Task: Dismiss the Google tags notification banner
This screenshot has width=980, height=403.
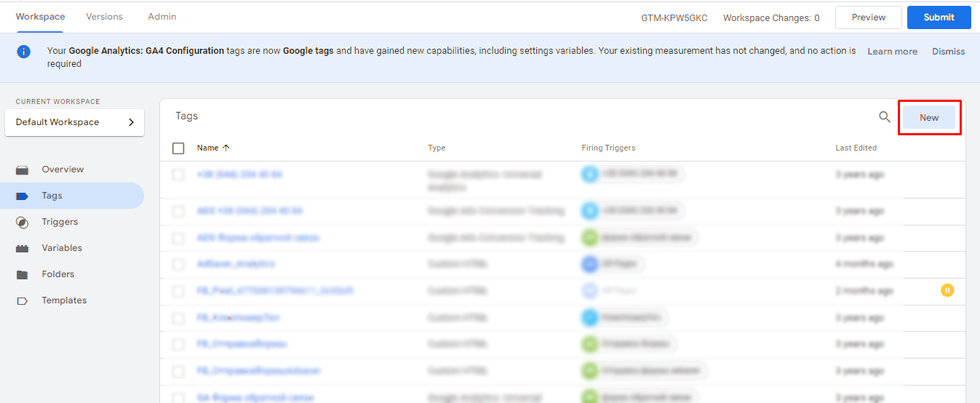Action: click(x=949, y=52)
